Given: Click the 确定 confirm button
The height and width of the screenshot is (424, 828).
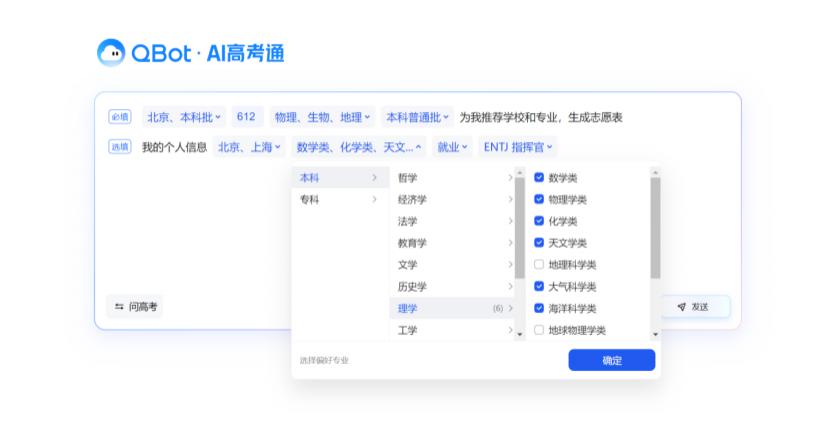Looking at the screenshot, I should [611, 360].
